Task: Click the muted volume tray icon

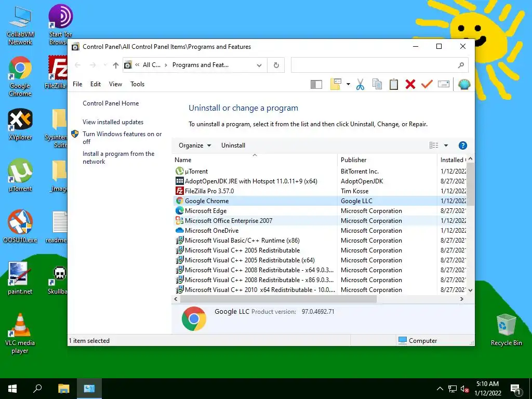Action: pos(465,389)
